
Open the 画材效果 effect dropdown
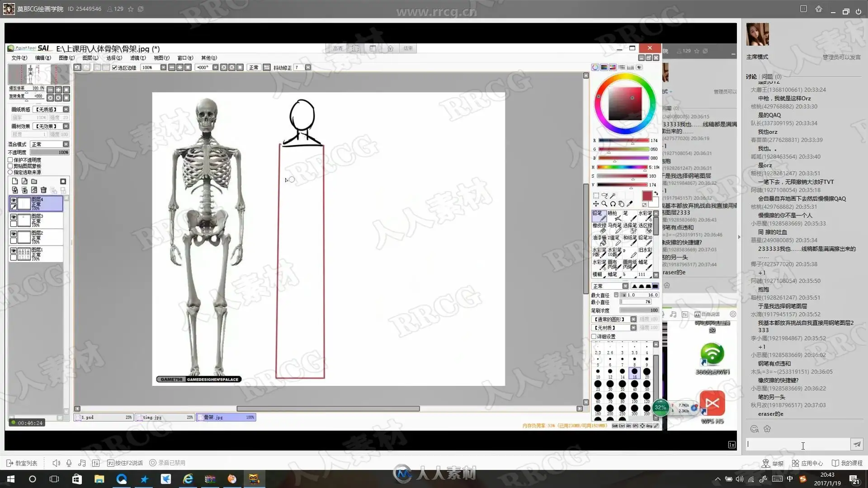[x=66, y=126]
